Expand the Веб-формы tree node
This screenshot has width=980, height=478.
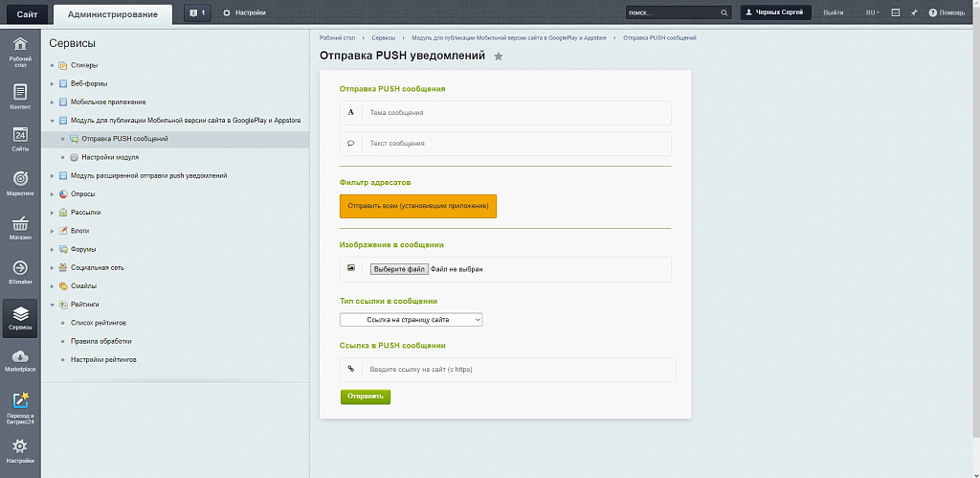[52, 83]
